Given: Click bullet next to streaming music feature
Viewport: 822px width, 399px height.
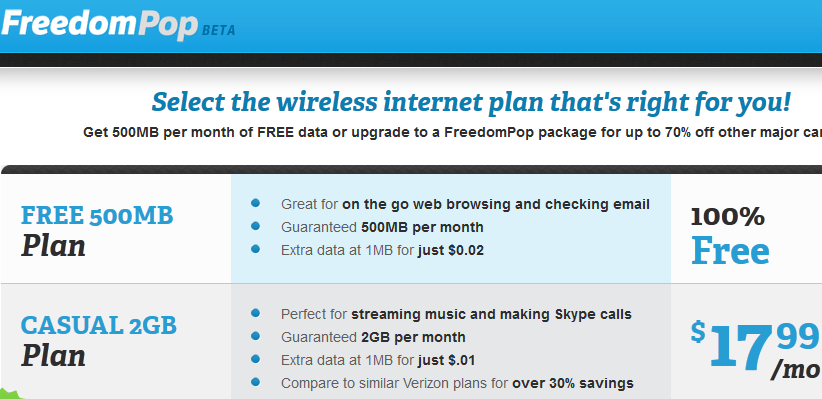Looking at the screenshot, I should click(x=255, y=313).
